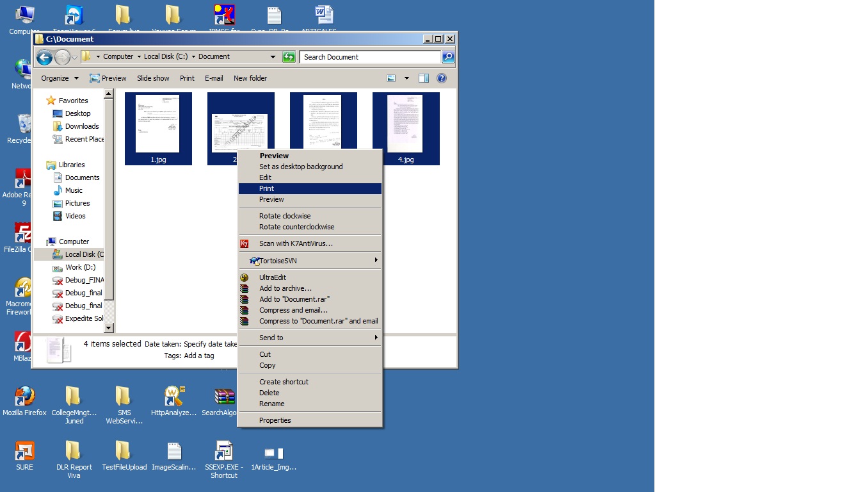Image resolution: width=868 pixels, height=492 pixels.
Task: Click the New folder button
Action: (250, 78)
